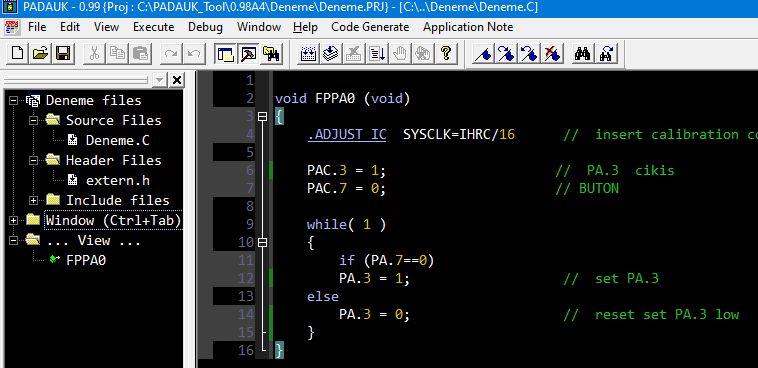Open a file with the folder icon
758x368 pixels.
tap(40, 53)
